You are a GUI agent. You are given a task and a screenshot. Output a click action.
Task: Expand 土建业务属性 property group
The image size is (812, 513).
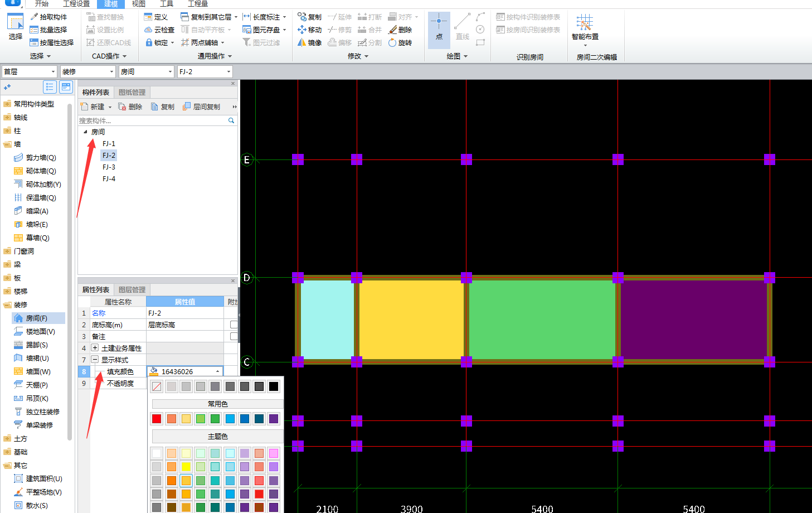click(x=95, y=348)
